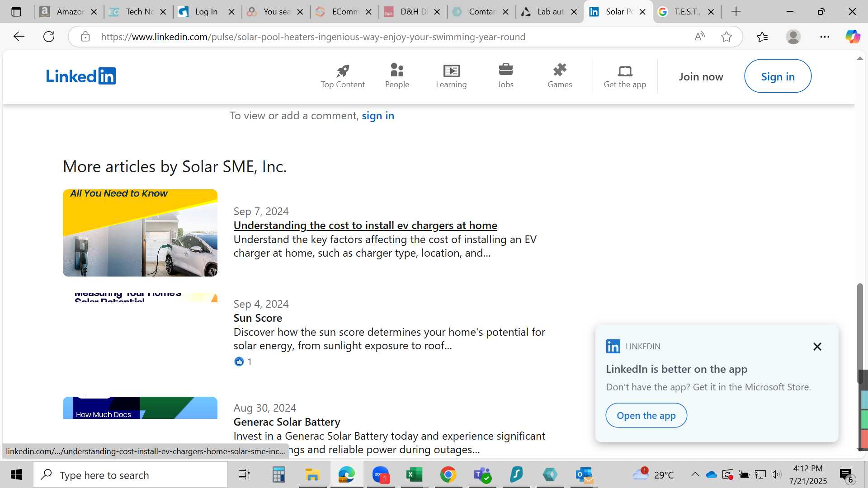Launch Calculator from the taskbar
Screen dimensions: 868x488
point(278,475)
